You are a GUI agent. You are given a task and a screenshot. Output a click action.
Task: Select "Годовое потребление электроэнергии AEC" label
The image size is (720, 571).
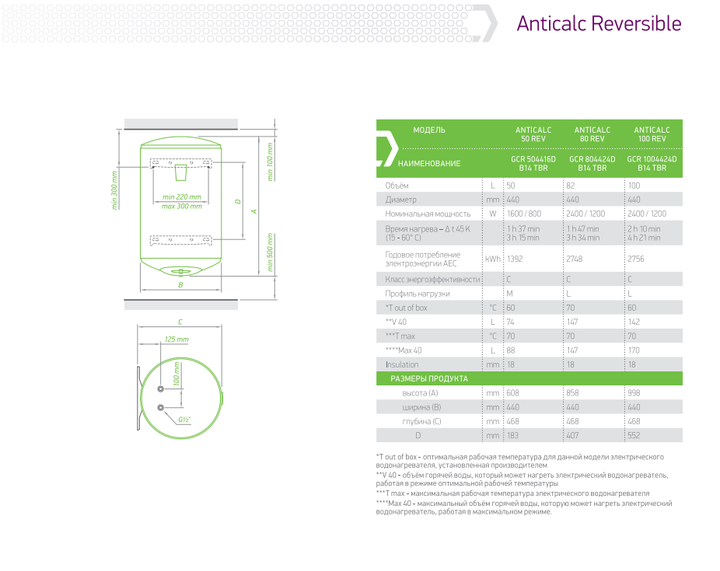[422, 259]
